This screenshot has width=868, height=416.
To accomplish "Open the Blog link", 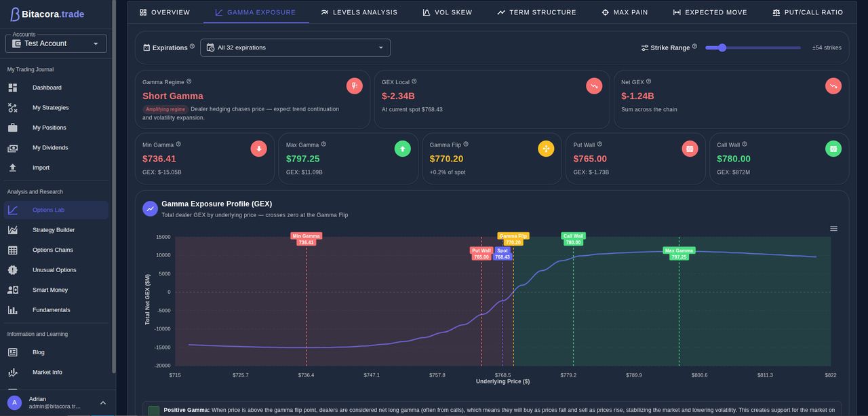I will [56, 352].
